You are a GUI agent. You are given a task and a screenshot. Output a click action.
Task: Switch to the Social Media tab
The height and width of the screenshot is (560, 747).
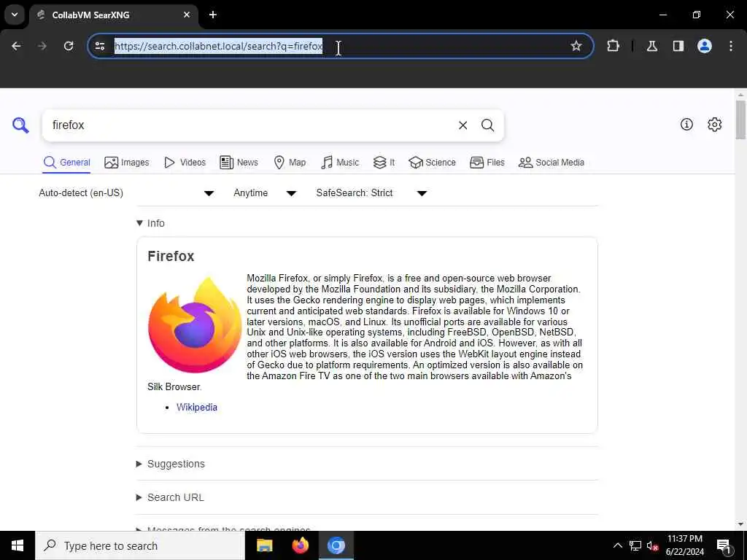[551, 163]
